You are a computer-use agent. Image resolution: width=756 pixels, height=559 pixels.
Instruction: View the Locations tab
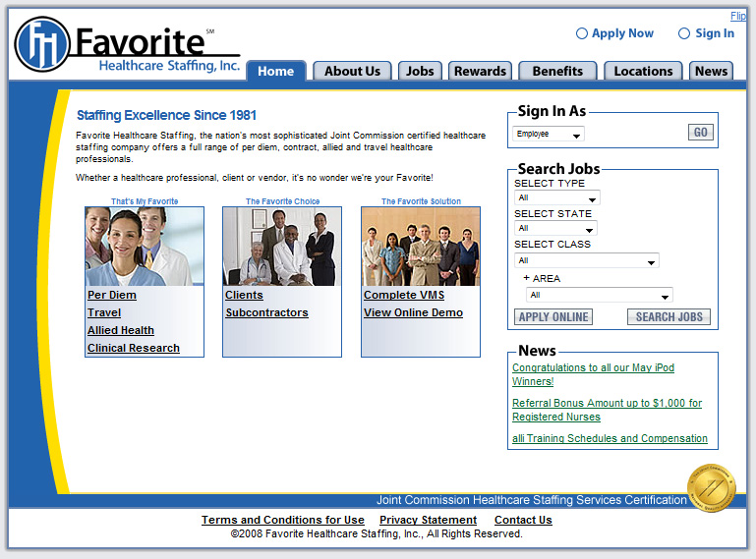coord(643,71)
